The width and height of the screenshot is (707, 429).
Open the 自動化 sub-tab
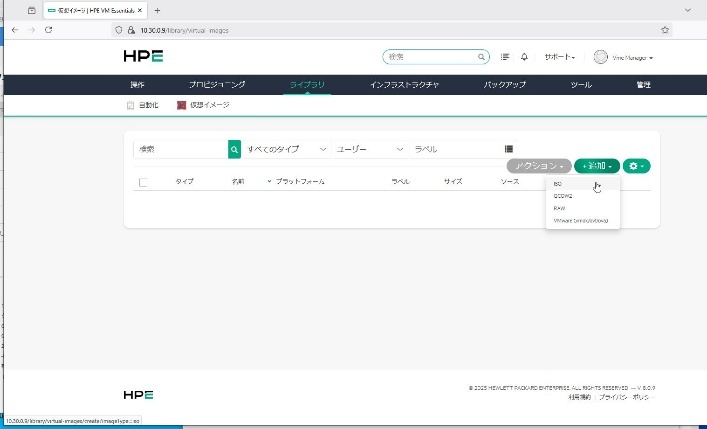[x=145, y=105]
